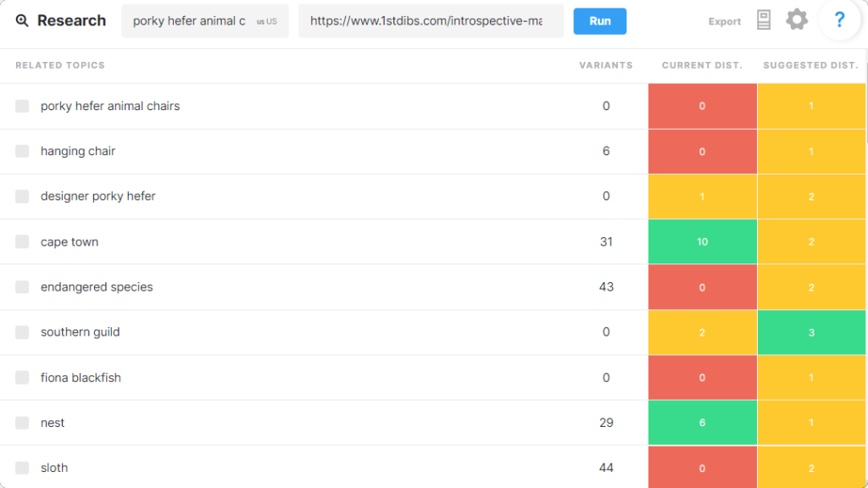Click the Suggested Dist. column header
This screenshot has height=488, width=868.
[x=811, y=65]
